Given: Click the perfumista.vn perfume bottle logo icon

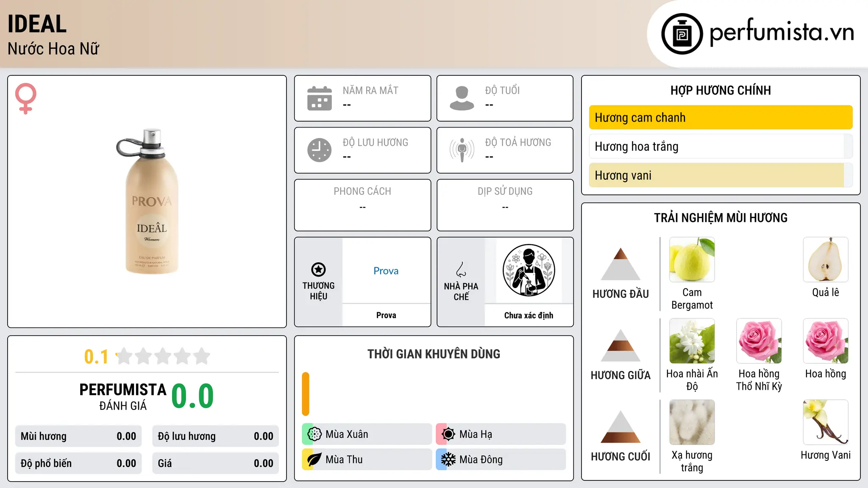Looking at the screenshot, I should (682, 34).
